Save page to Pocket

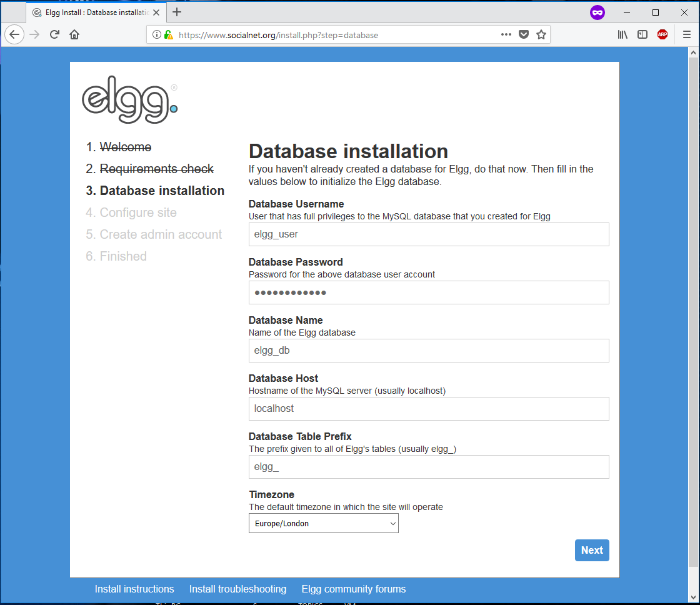524,34
